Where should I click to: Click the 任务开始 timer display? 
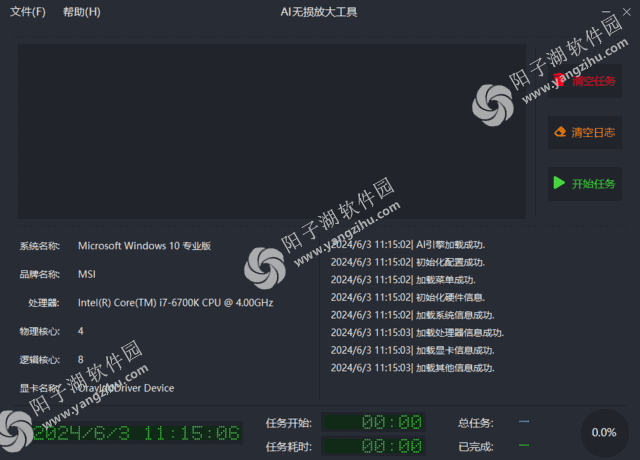tap(373, 422)
